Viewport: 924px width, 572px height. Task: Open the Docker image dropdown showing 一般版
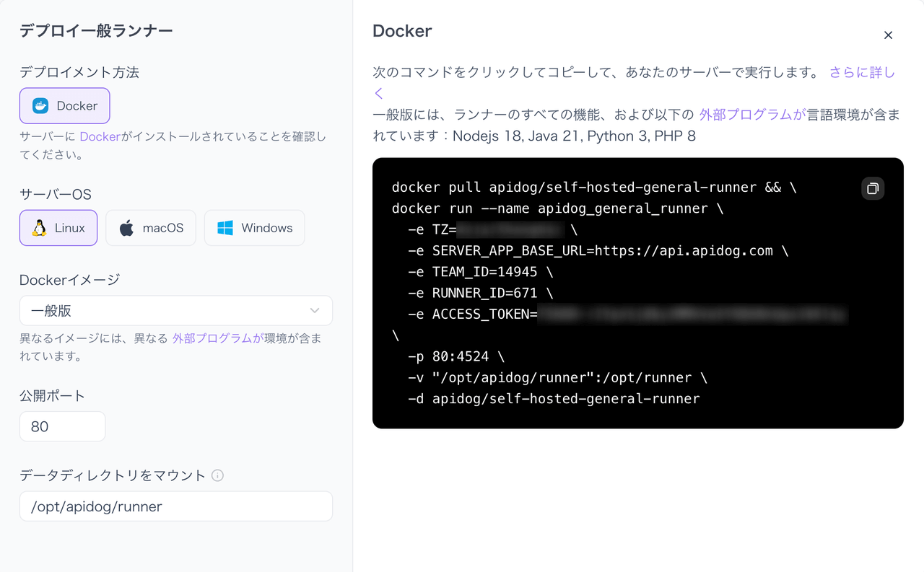pyautogui.click(x=176, y=311)
